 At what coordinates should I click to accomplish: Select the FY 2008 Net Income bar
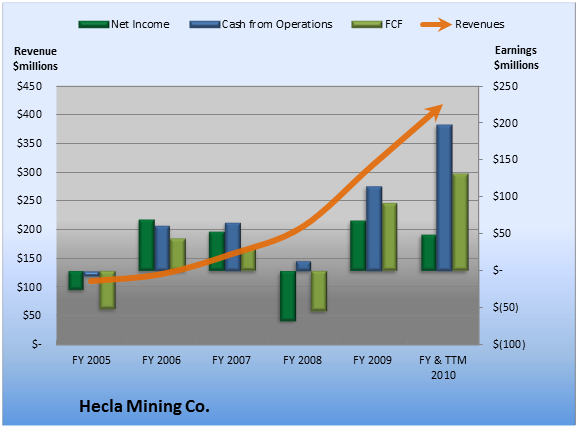(x=288, y=296)
